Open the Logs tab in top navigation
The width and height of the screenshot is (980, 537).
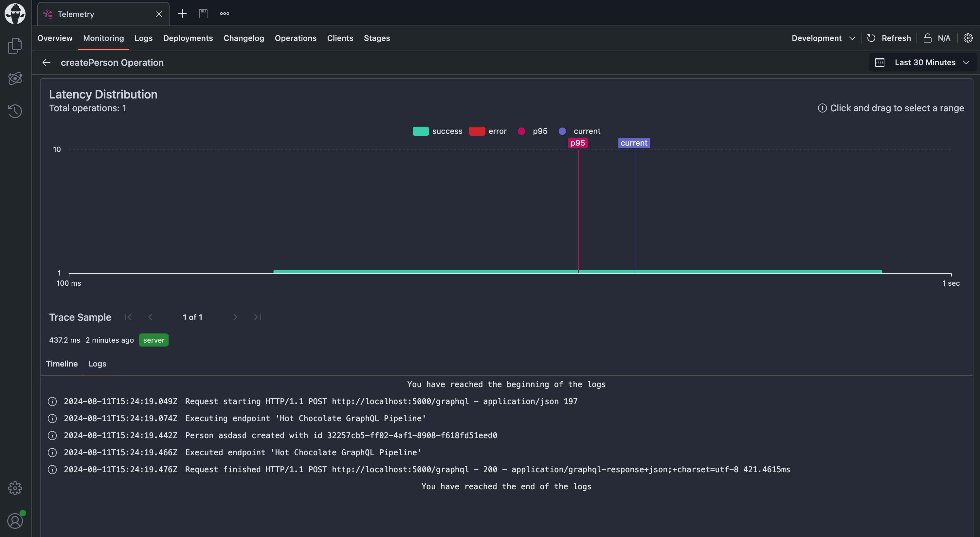(x=143, y=38)
